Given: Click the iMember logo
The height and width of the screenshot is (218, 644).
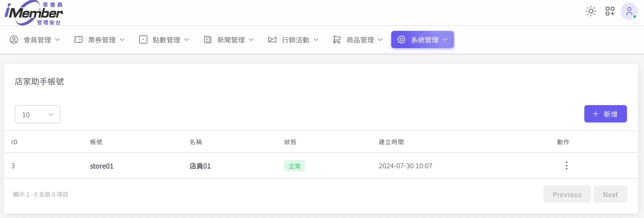Looking at the screenshot, I should tap(34, 13).
